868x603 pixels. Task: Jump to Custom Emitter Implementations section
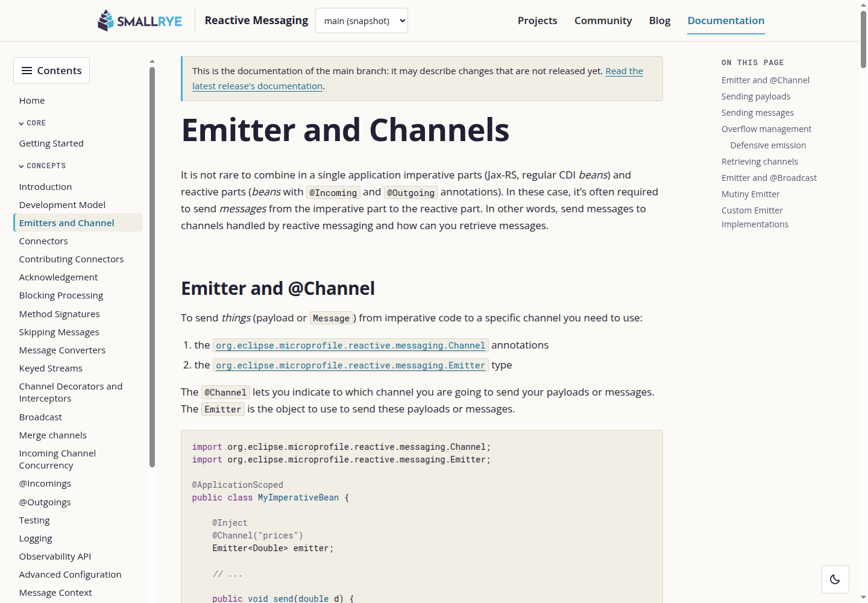pyautogui.click(x=755, y=217)
